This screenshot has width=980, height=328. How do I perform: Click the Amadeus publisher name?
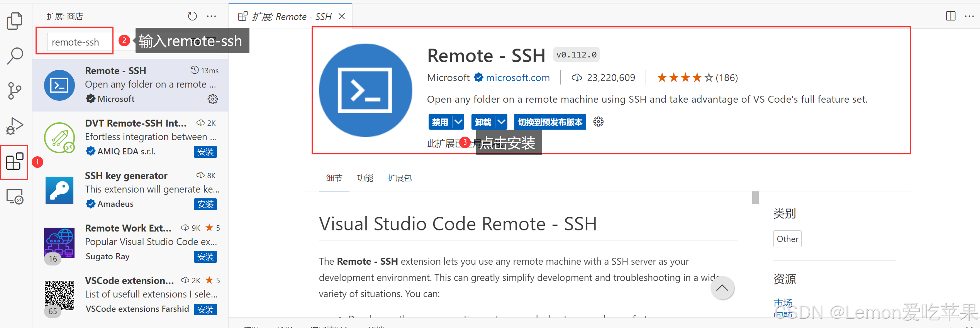pyautogui.click(x=115, y=204)
